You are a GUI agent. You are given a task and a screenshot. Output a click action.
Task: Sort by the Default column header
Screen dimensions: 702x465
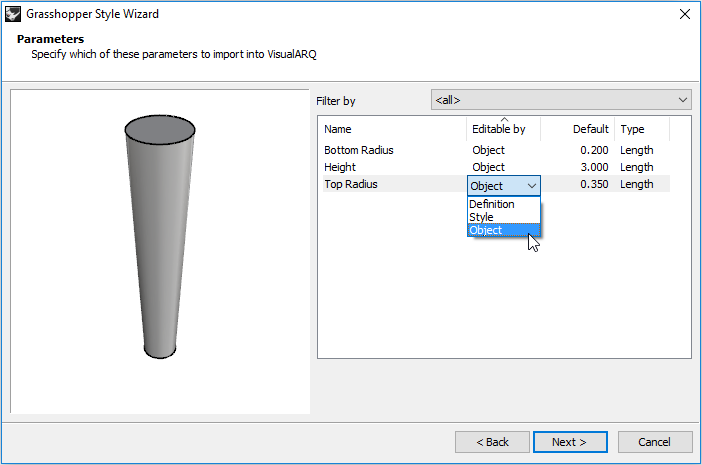point(577,129)
